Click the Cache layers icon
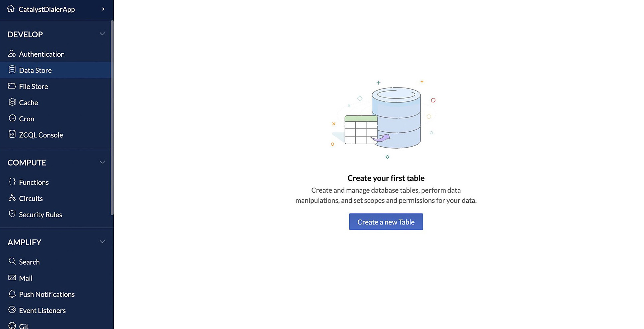Viewport: 644px width, 329px height. pyautogui.click(x=12, y=102)
